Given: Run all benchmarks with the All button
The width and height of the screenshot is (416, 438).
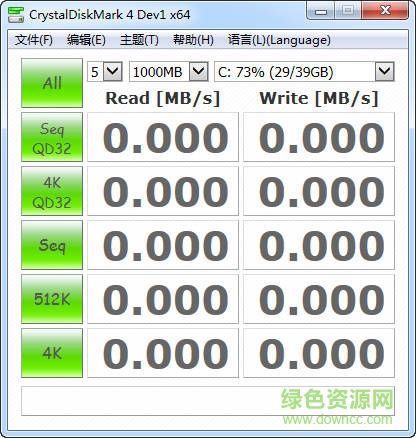Looking at the screenshot, I should (52, 83).
